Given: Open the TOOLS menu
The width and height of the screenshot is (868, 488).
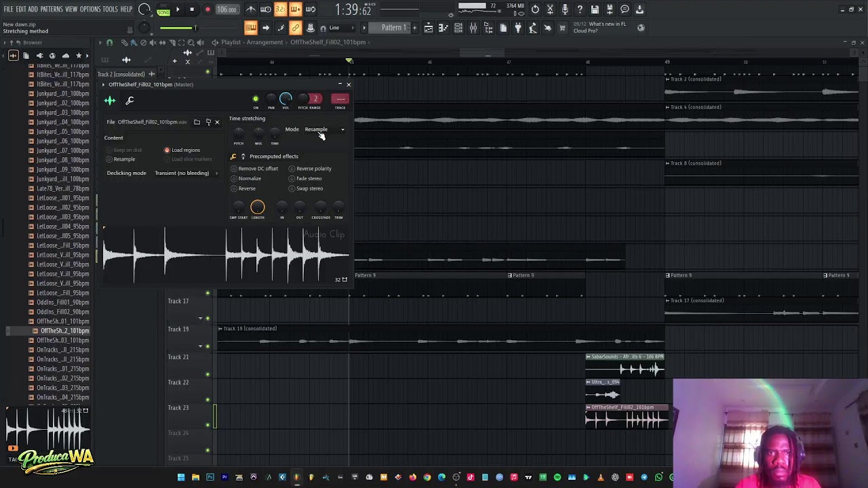Looking at the screenshot, I should click(110, 9).
